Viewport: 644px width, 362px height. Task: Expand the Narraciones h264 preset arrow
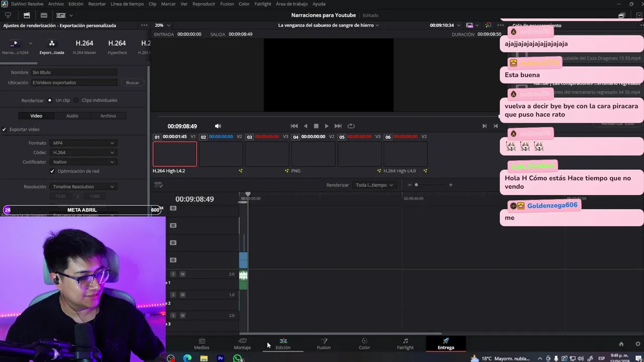pos(31,43)
